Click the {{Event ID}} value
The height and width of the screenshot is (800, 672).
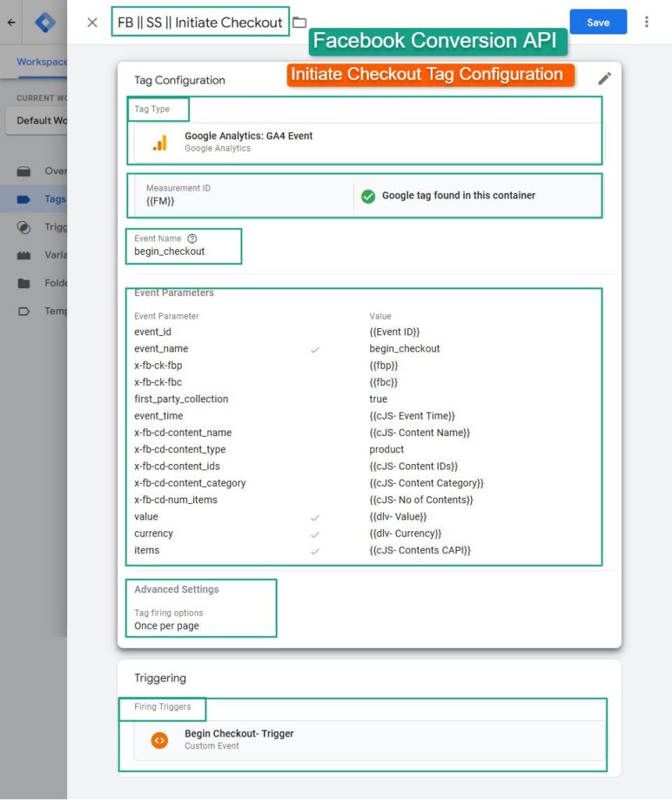[x=395, y=331]
